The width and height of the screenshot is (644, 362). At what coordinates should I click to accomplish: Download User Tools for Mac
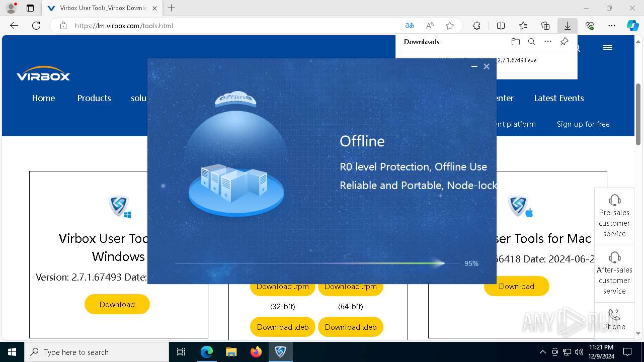[517, 286]
